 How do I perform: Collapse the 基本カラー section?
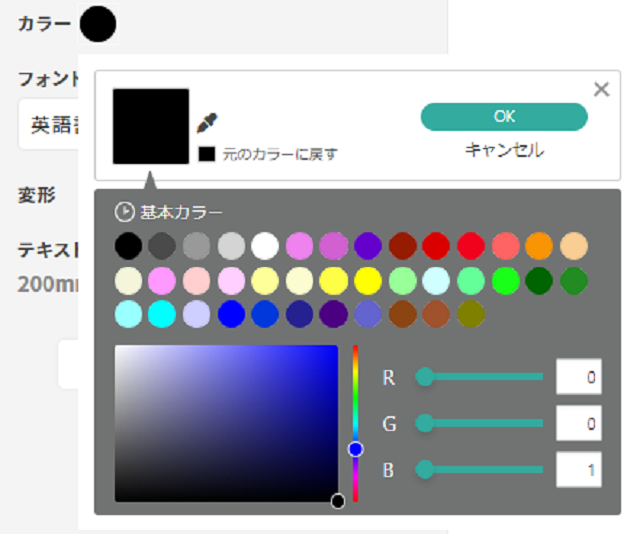click(125, 212)
